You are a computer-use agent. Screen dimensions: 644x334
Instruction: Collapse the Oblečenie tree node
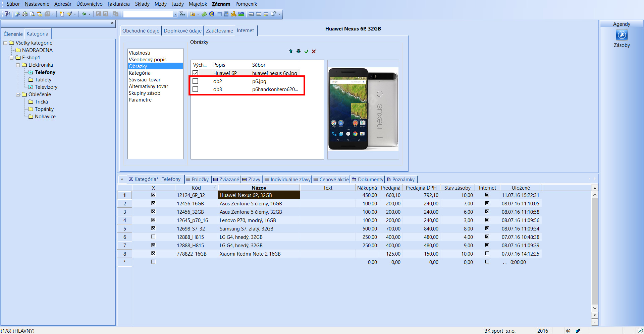[18, 94]
